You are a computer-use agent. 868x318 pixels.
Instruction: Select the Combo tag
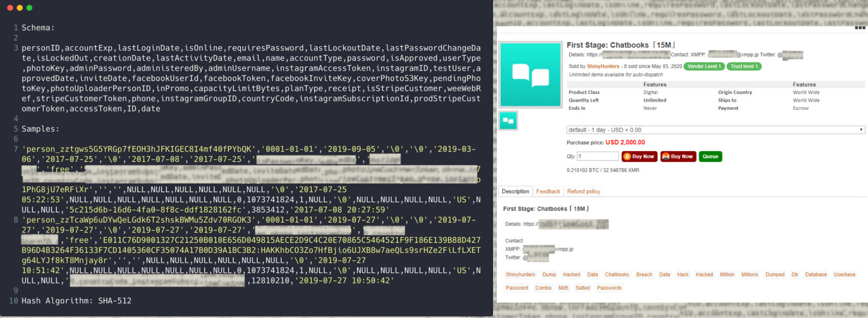pos(543,288)
